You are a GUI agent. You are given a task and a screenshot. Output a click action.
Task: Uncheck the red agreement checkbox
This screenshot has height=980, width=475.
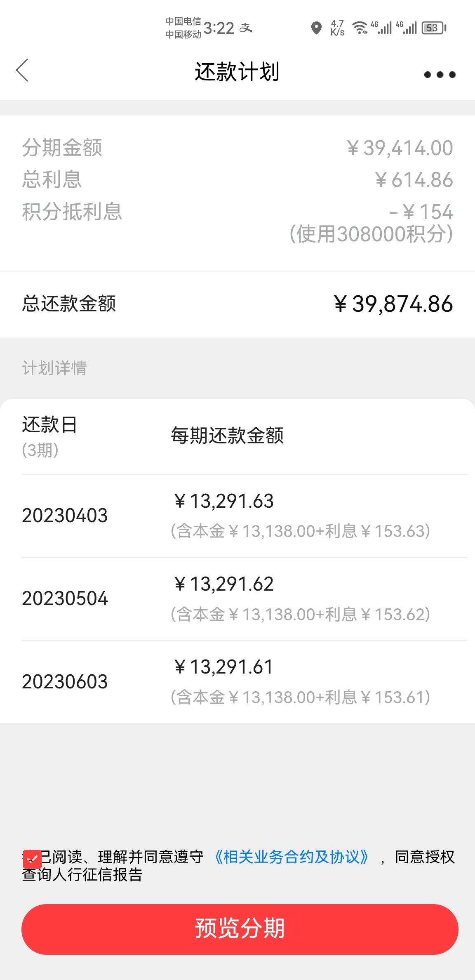coord(32,860)
